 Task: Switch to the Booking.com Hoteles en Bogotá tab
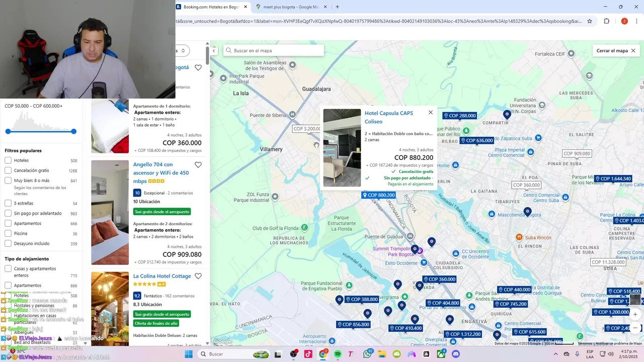[x=210, y=7]
